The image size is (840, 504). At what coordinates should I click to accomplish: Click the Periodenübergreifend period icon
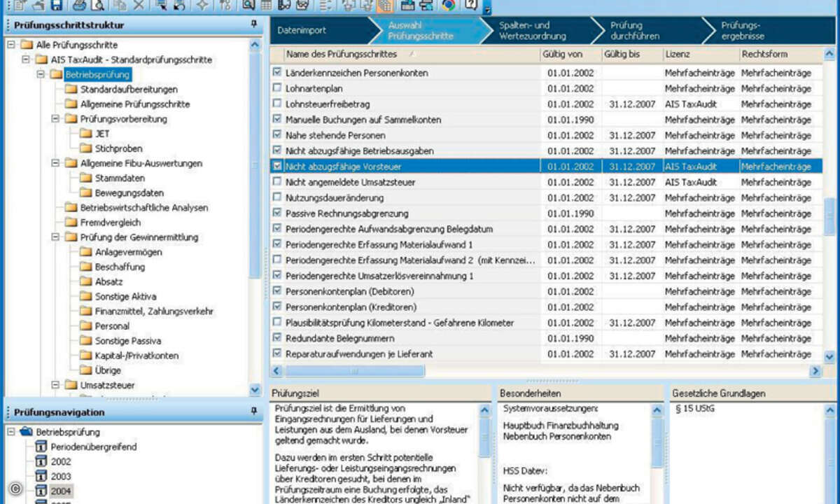[41, 447]
